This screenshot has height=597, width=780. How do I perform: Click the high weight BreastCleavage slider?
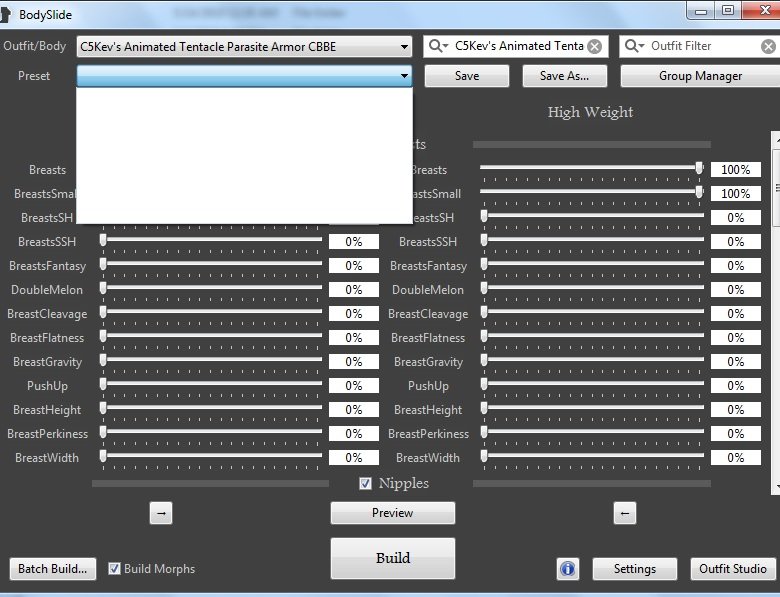click(x=592, y=312)
